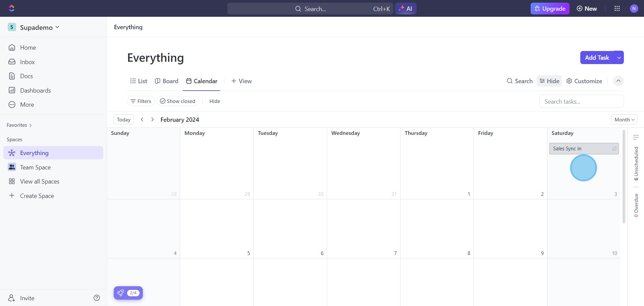Jump to Today in calendar

tap(124, 119)
